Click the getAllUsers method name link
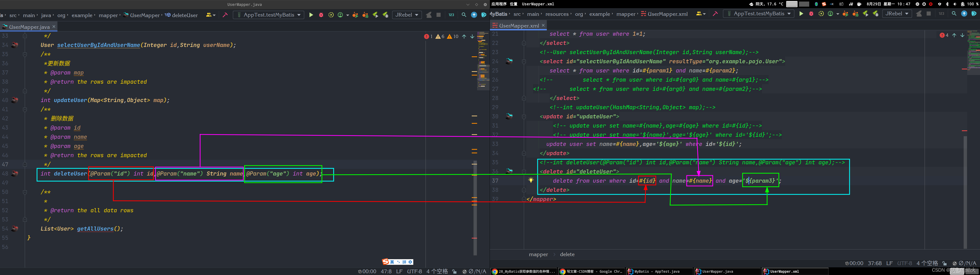This screenshot has width=980, height=275. [95, 229]
